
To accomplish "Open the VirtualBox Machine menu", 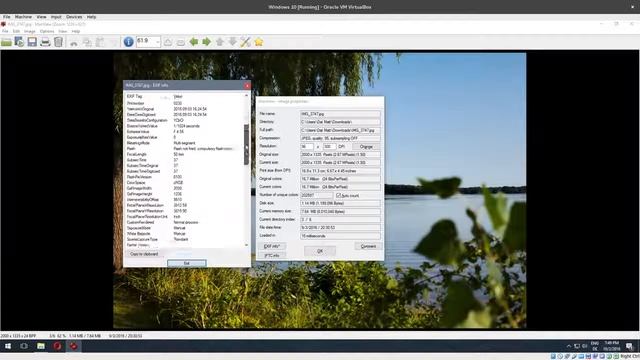I will (23, 17).
